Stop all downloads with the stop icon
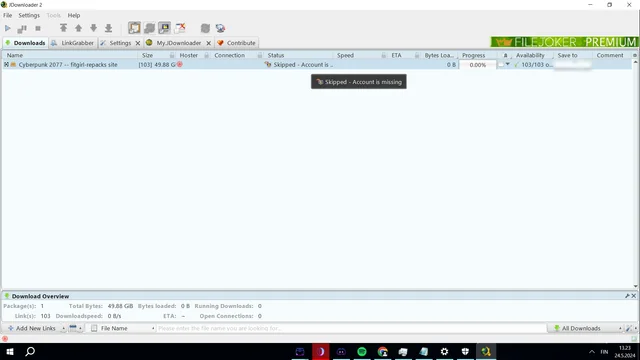Image resolution: width=640 pixels, height=360 pixels. pyautogui.click(x=38, y=28)
